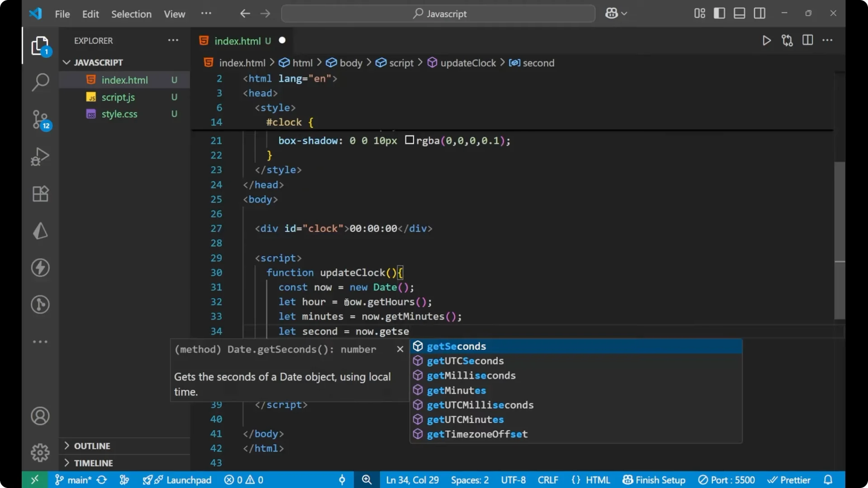Image resolution: width=868 pixels, height=488 pixels.
Task: Open the Search view
Action: [x=40, y=83]
